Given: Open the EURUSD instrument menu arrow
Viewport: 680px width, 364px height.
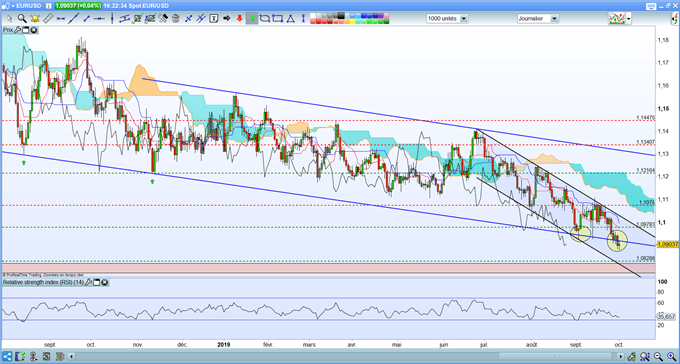Looking at the screenshot, I should (13, 6).
